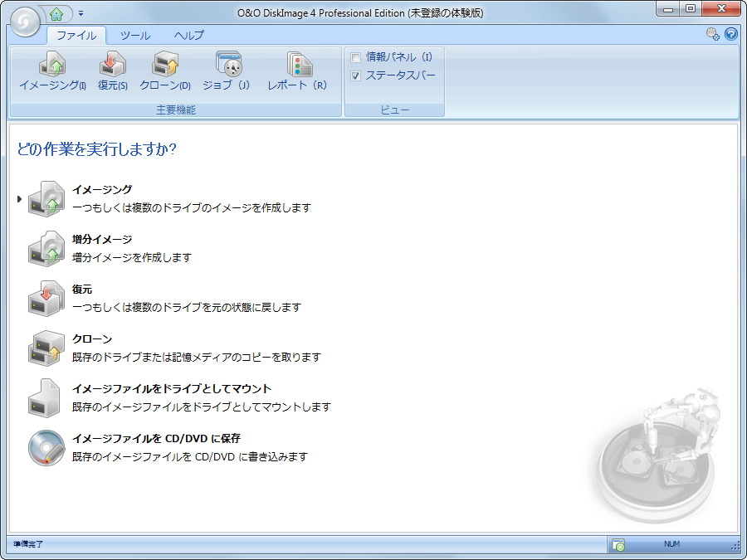Click the イメージング(I) ribbon icon
The width and height of the screenshot is (747, 560).
(x=52, y=64)
